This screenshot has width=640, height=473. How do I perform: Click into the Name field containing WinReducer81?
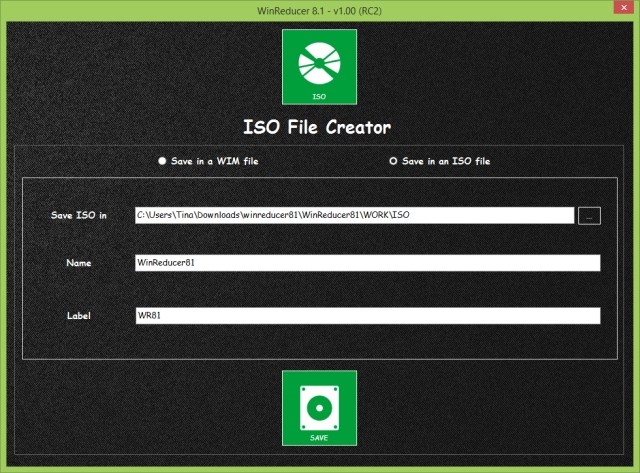pyautogui.click(x=367, y=263)
